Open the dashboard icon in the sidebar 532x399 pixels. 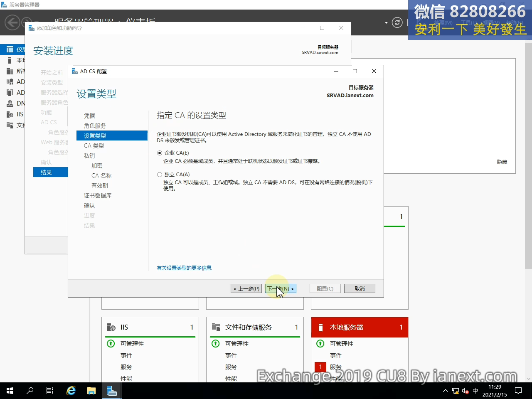10,49
